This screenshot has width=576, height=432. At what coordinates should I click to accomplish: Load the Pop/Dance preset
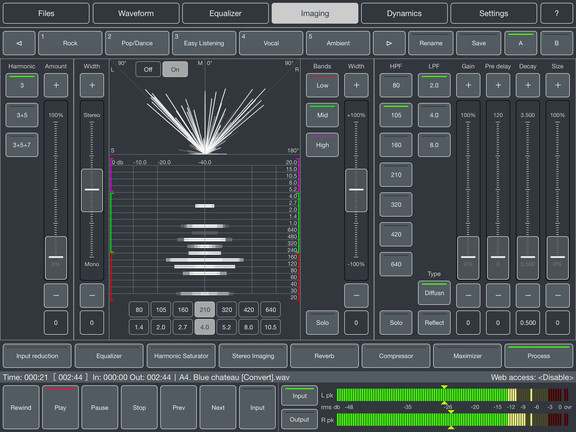137,43
